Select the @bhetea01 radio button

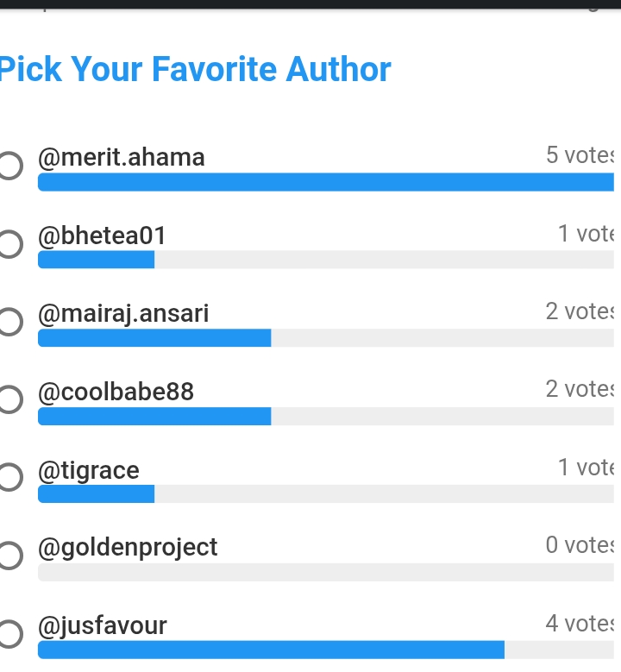coord(9,244)
